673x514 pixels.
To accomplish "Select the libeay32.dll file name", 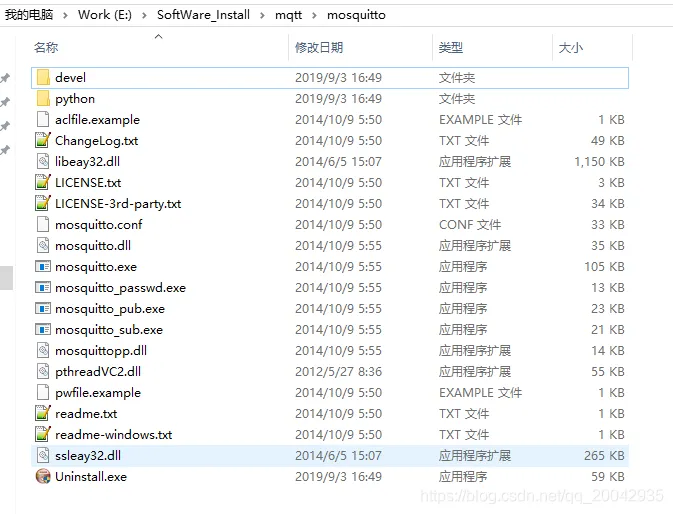I will [88, 162].
